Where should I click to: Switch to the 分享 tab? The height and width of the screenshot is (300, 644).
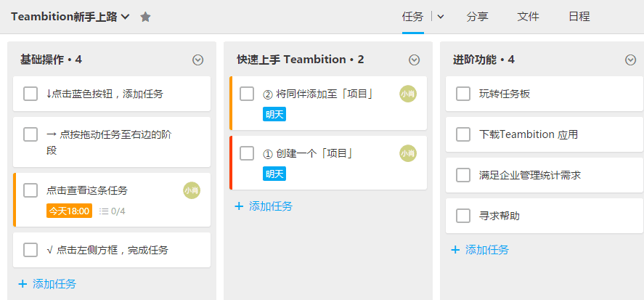(x=477, y=17)
